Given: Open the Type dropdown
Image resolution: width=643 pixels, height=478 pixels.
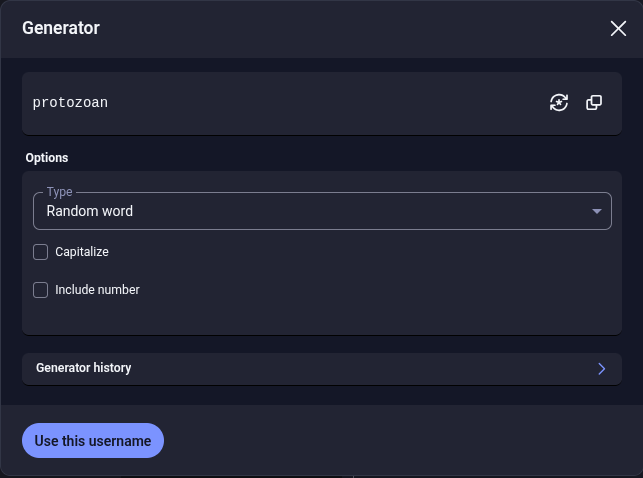Looking at the screenshot, I should [x=320, y=211].
